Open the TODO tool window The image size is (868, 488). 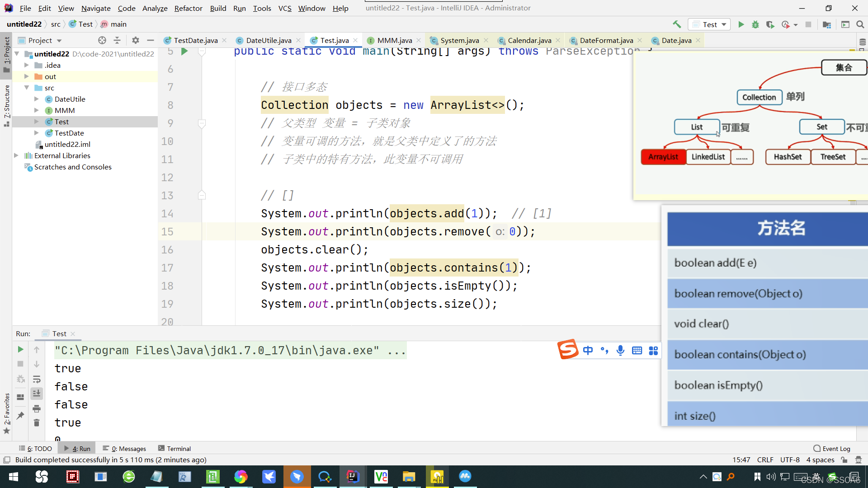coord(35,448)
